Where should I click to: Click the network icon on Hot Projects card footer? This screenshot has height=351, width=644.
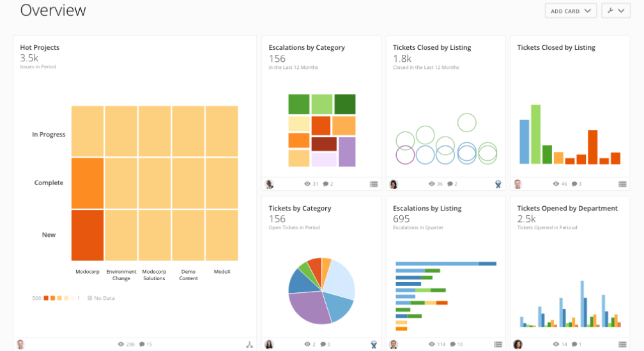(x=249, y=345)
